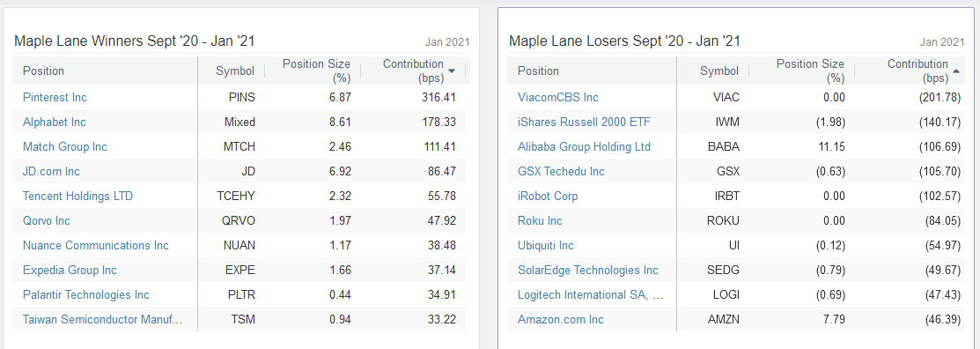Image resolution: width=980 pixels, height=349 pixels.
Task: Sort Winners by Position Size (%) header
Action: tap(316, 71)
